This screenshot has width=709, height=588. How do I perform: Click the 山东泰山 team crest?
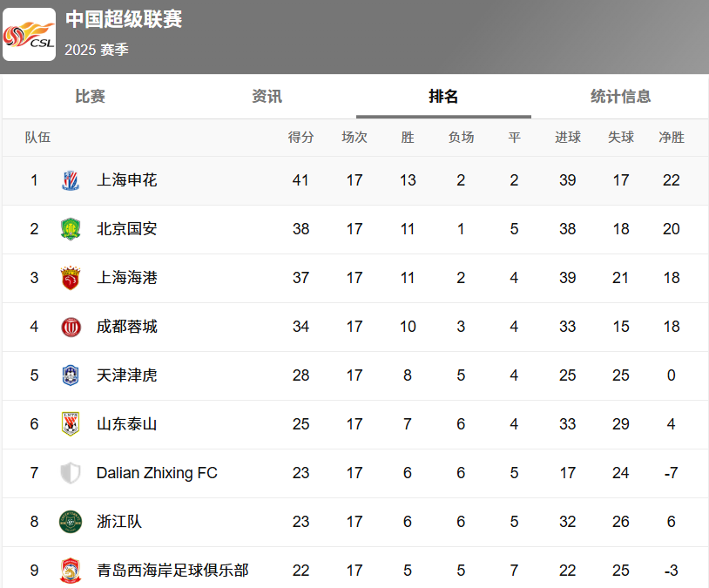tap(71, 424)
